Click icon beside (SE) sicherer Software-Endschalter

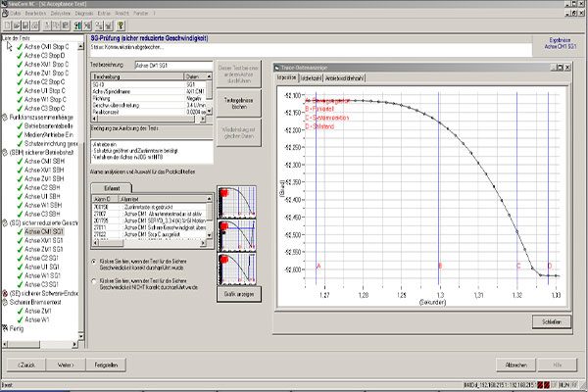tap(5, 293)
